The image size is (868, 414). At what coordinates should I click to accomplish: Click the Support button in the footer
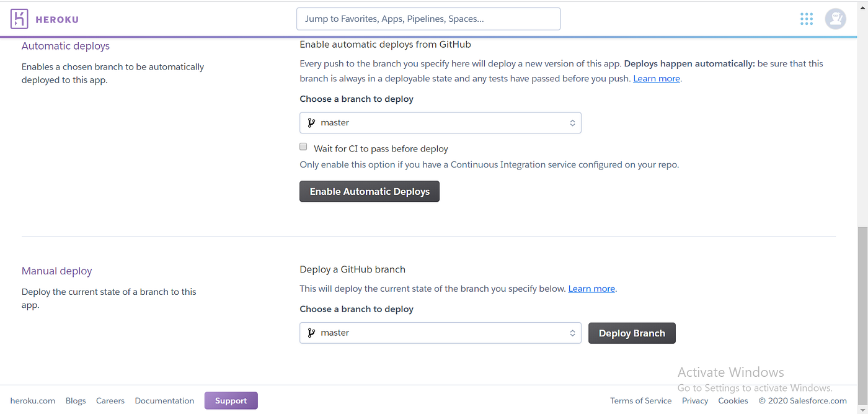click(x=231, y=400)
